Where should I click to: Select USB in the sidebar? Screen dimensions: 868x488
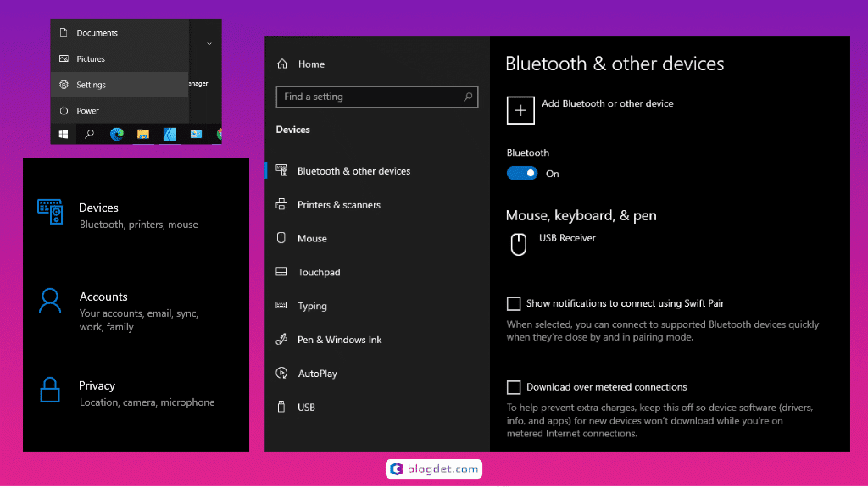pos(377,408)
